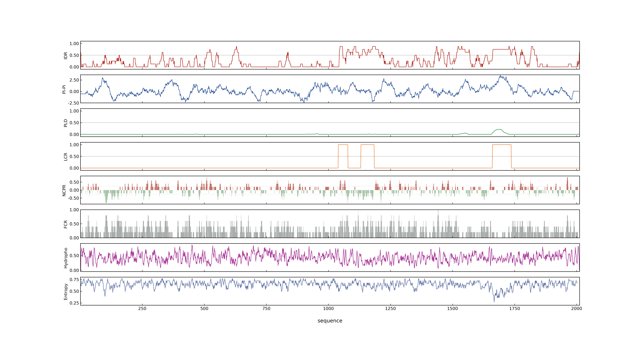
Task: Click the 0.00 tick on Pi-Pi axis
Action: 74,92
